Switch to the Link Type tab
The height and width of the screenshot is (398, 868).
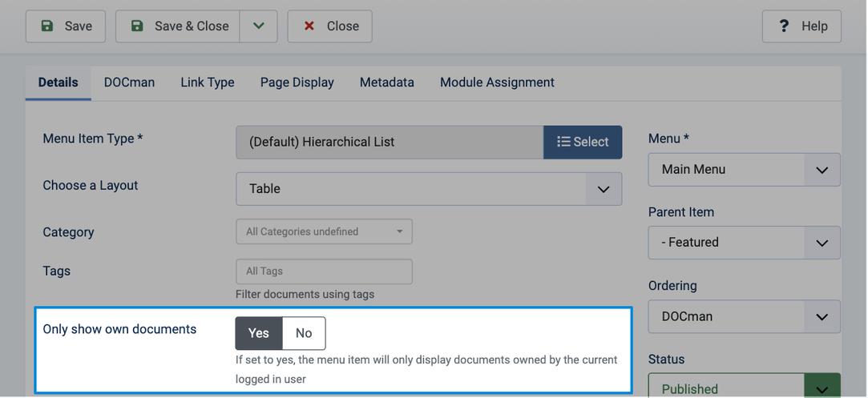[x=208, y=82]
